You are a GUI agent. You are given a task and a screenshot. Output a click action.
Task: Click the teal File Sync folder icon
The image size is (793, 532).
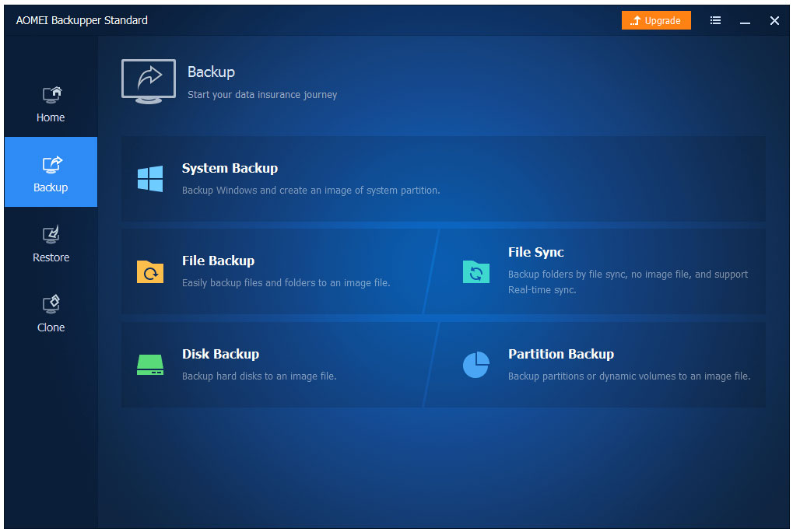tap(476, 271)
